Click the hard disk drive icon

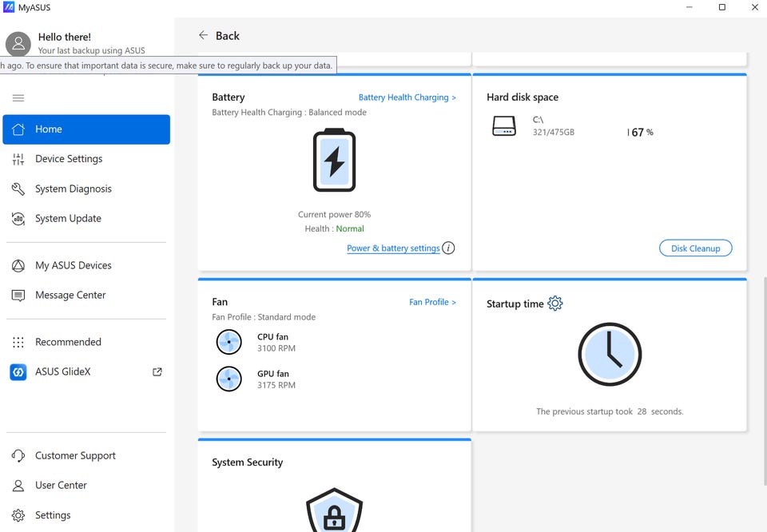pos(504,126)
